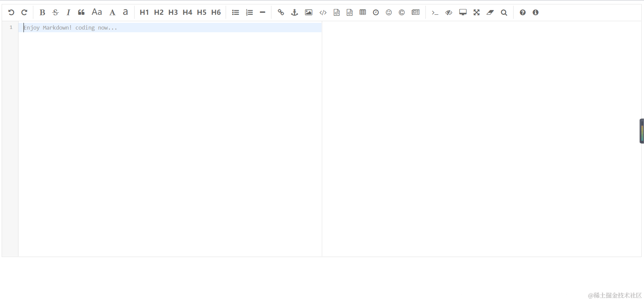
Task: Click into the Markdown editor line 1
Action: click(170, 28)
